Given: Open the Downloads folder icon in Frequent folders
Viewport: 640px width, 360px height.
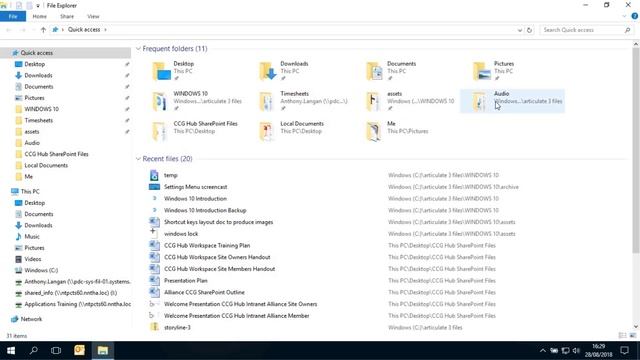Looking at the screenshot, I should (x=268, y=71).
